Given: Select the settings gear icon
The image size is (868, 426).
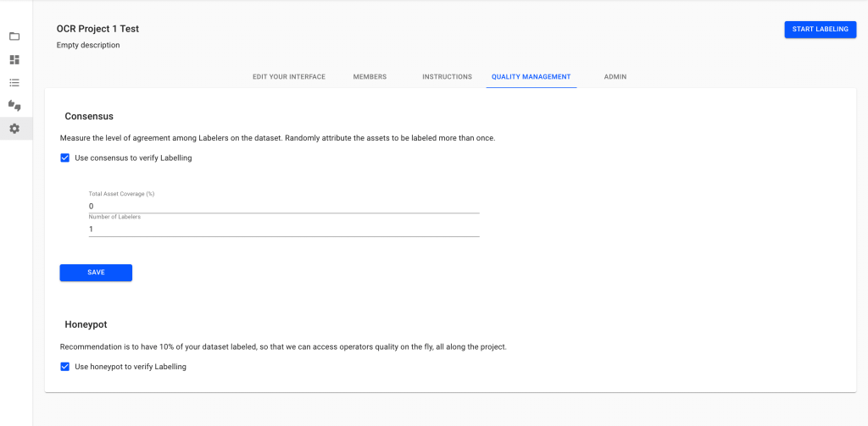Looking at the screenshot, I should (14, 129).
